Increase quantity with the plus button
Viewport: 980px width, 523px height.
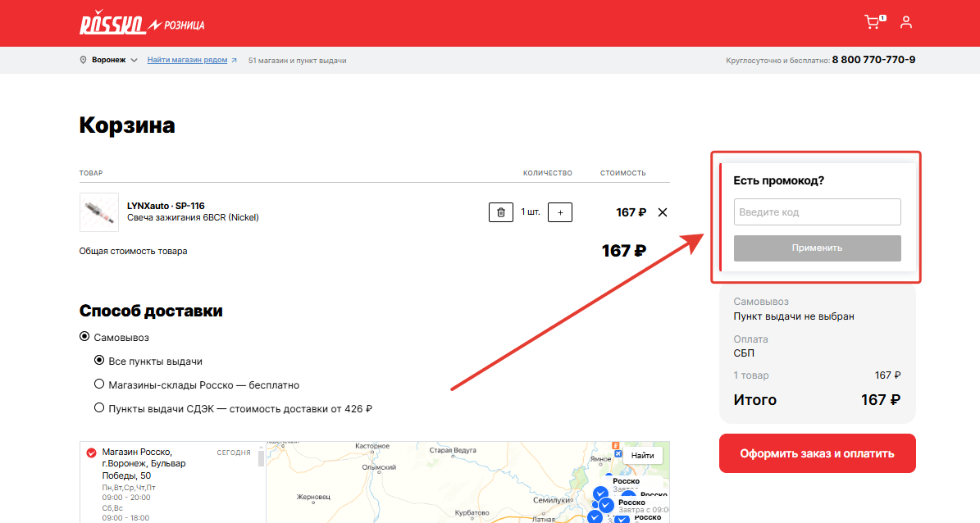[560, 212]
